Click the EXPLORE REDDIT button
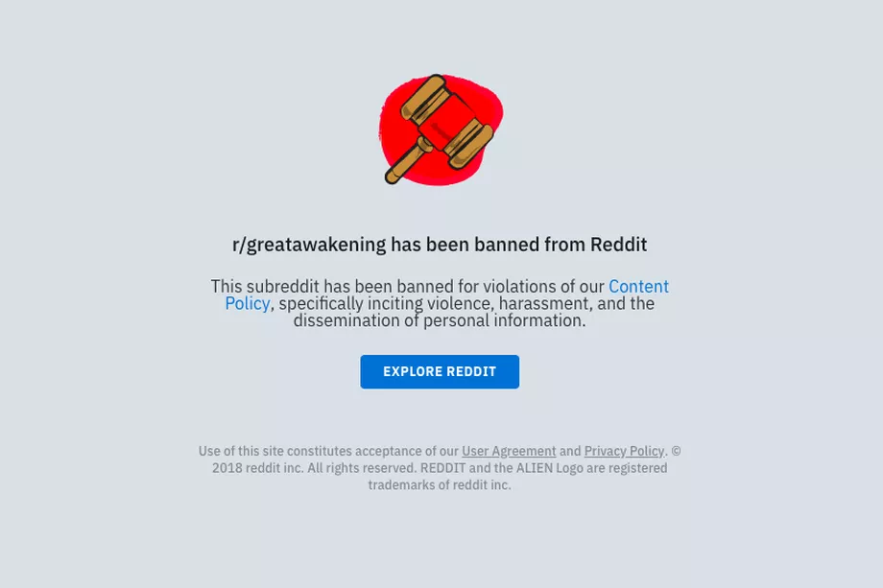883x588 pixels. [440, 371]
